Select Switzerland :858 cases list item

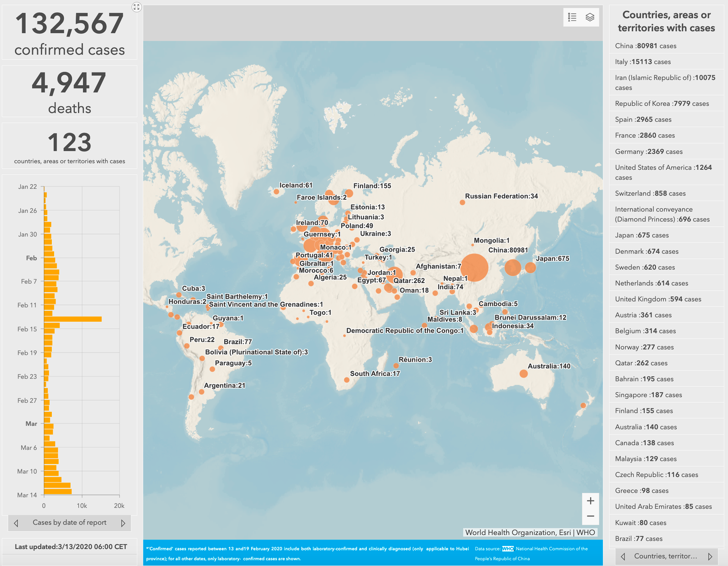[x=650, y=193]
